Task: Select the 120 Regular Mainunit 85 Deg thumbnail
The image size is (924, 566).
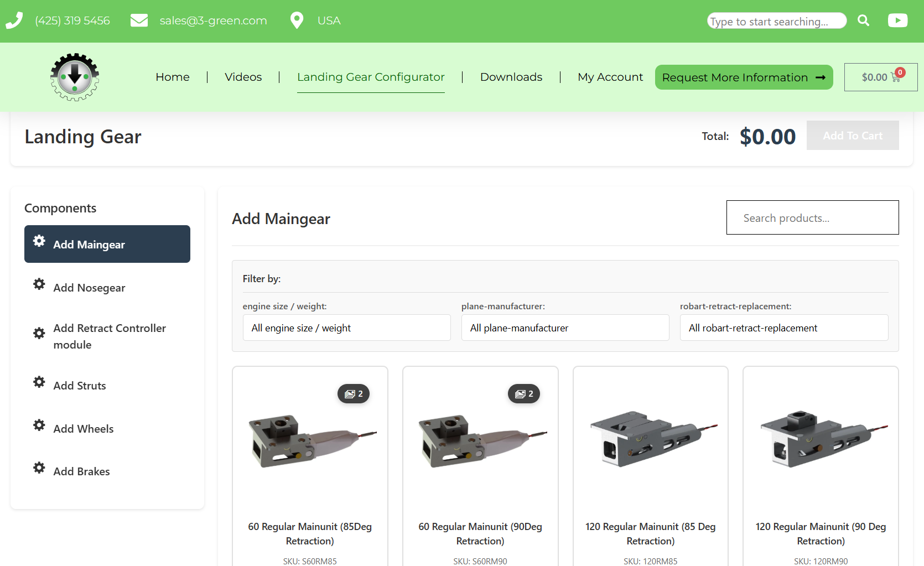Action: pyautogui.click(x=650, y=440)
